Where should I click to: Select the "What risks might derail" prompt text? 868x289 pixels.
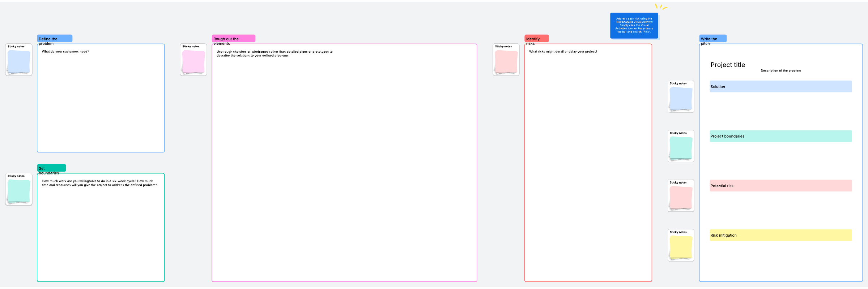pyautogui.click(x=563, y=52)
